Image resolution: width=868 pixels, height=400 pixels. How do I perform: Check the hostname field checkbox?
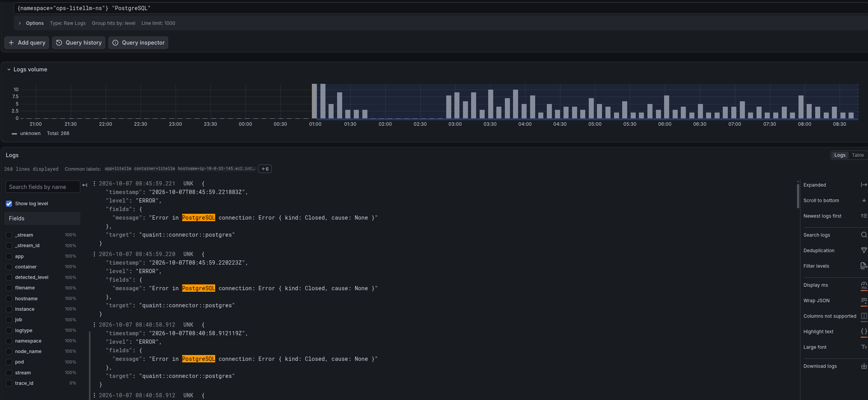click(x=9, y=299)
